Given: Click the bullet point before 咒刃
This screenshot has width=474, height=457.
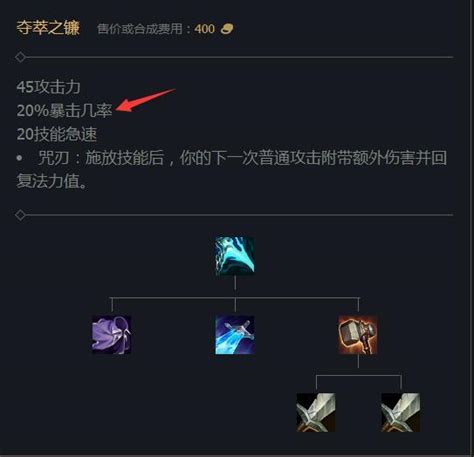Looking at the screenshot, I should (x=20, y=158).
